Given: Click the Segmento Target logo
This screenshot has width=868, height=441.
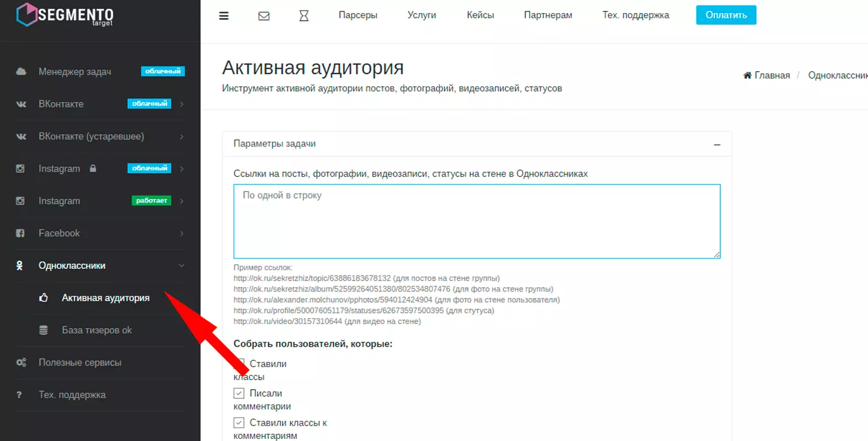Looking at the screenshot, I should tap(65, 15).
